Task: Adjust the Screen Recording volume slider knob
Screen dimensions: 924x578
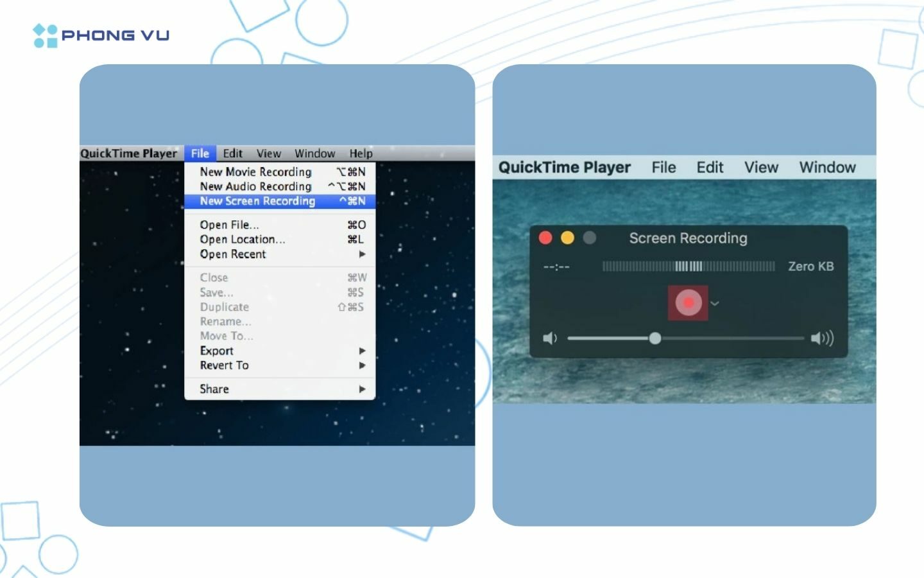Action: (654, 338)
